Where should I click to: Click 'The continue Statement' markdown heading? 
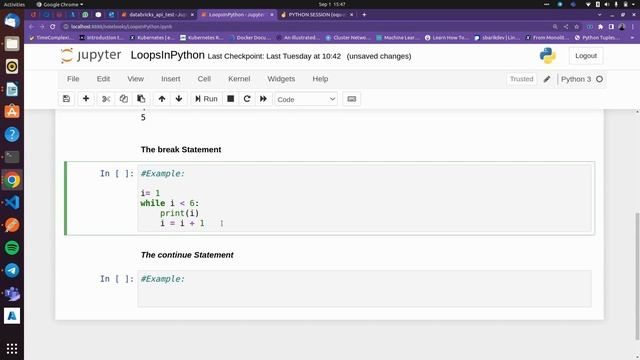point(187,255)
